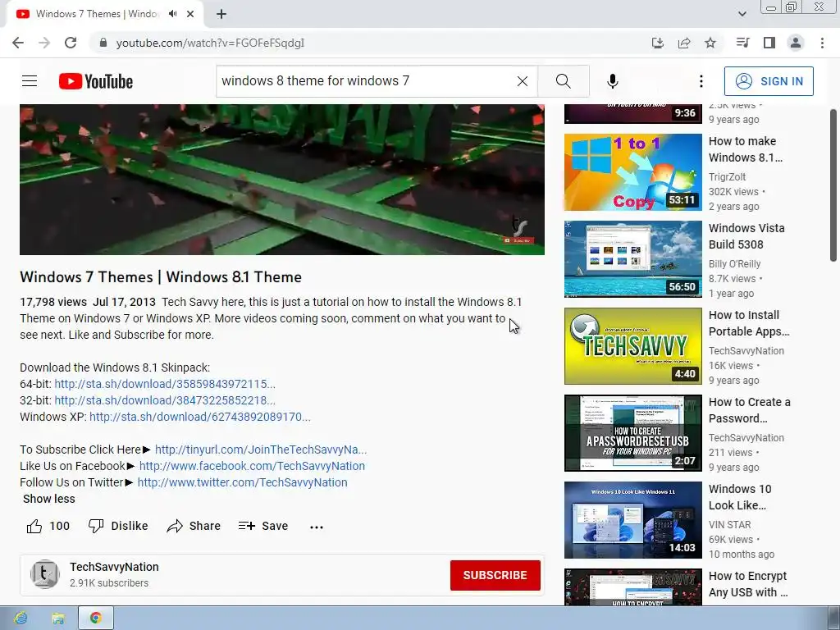This screenshot has width=840, height=630.
Task: Click the search magnifier button
Action: pos(563,81)
